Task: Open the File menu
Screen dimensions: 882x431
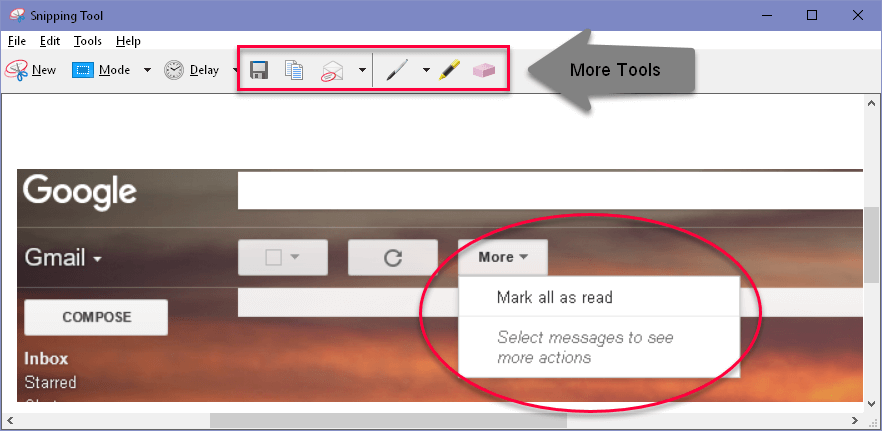Action: point(17,41)
